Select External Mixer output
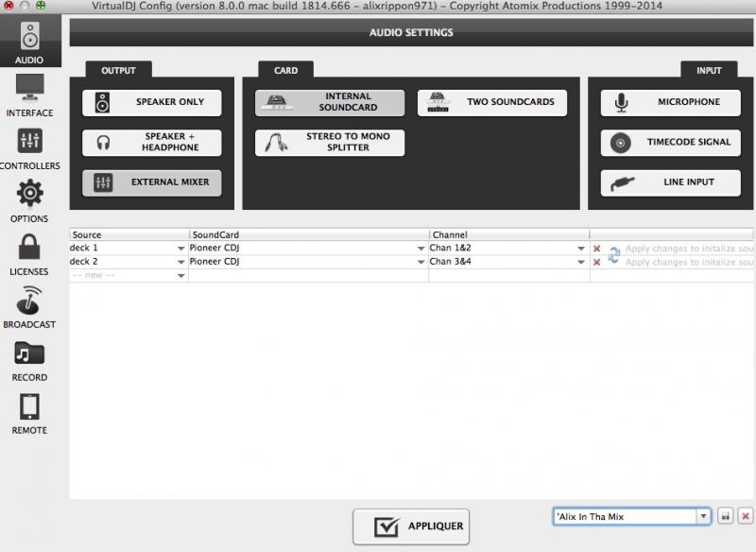The image size is (756, 552). click(x=152, y=182)
